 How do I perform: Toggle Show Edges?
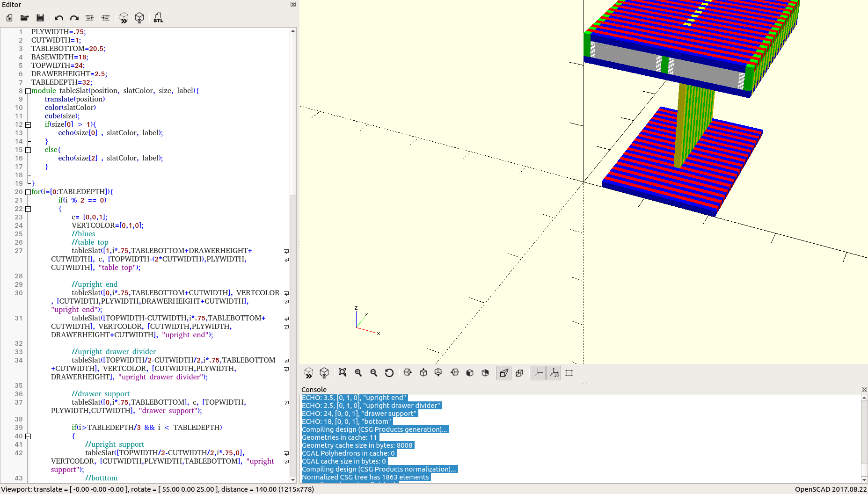[569, 373]
